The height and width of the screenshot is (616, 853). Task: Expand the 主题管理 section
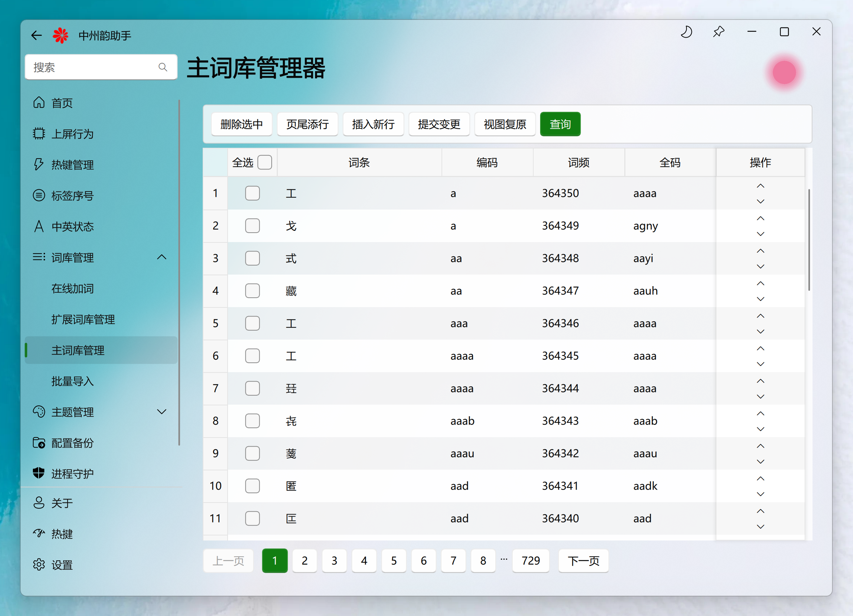[x=161, y=412]
